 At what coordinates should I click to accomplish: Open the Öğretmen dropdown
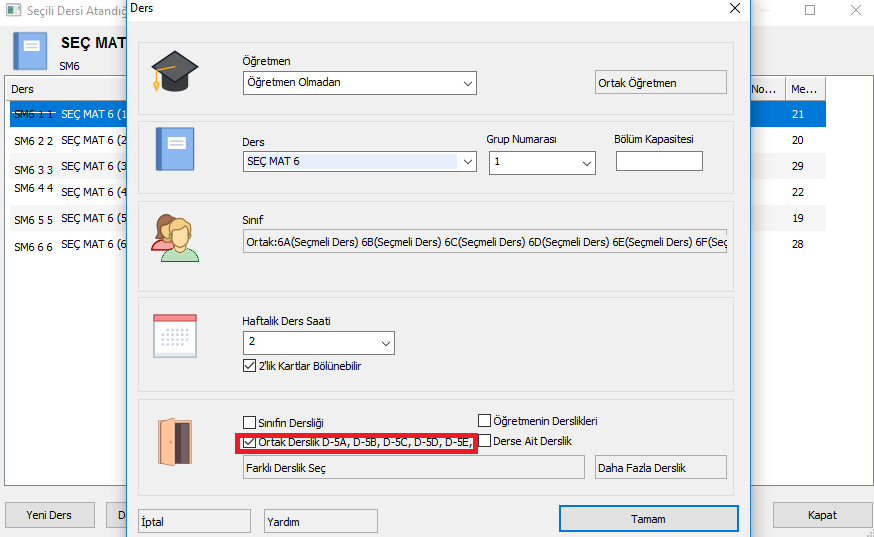(360, 83)
